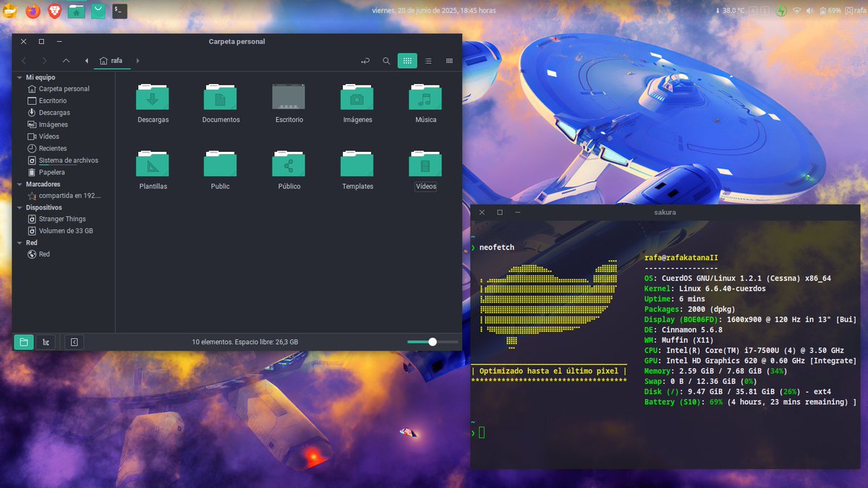This screenshot has width=868, height=488.
Task: Switch to compact view in file manager
Action: [x=449, y=61]
